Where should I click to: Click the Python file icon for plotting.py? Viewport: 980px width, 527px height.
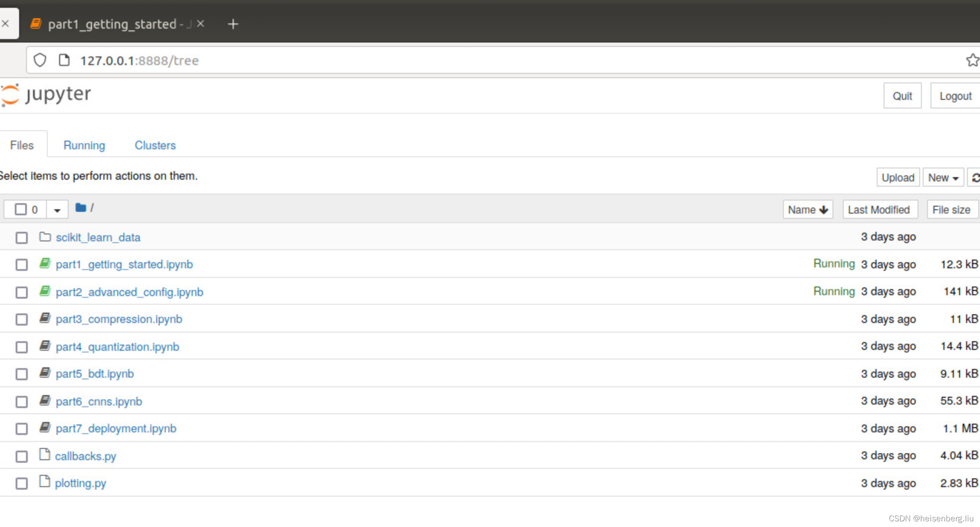point(45,482)
